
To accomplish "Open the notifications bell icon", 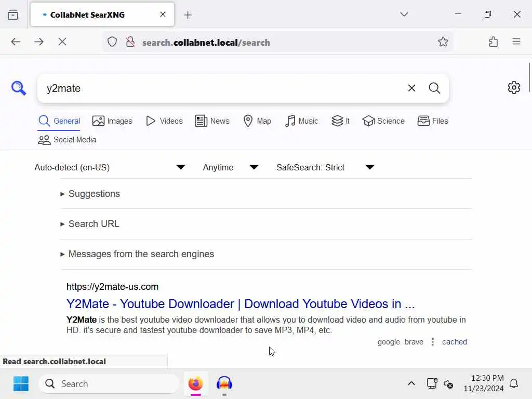I will (x=514, y=384).
